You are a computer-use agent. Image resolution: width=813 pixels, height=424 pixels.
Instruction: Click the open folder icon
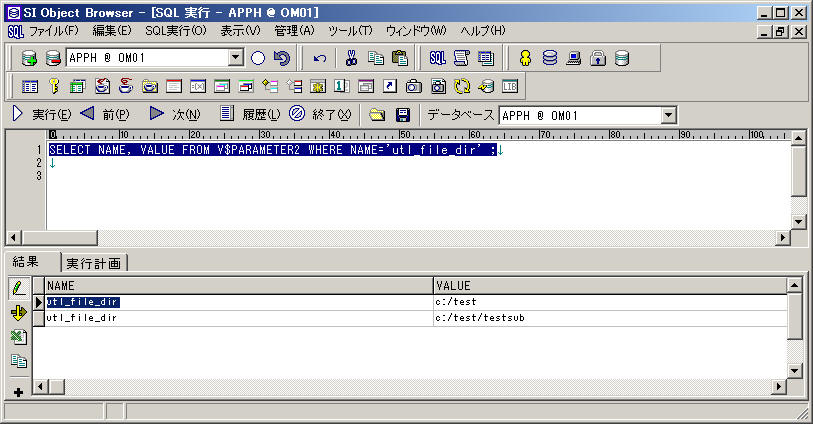377,115
